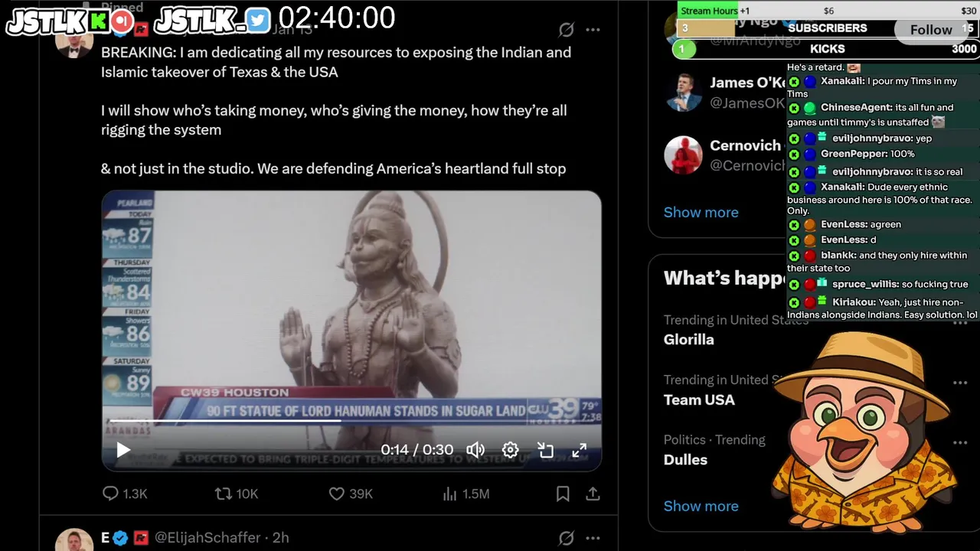Repost the tweet with 10K reposts
The width and height of the screenshot is (980, 551).
click(237, 494)
